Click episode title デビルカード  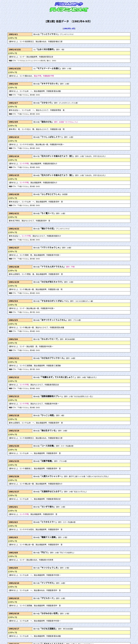pyautogui.click(x=48, y=598)
